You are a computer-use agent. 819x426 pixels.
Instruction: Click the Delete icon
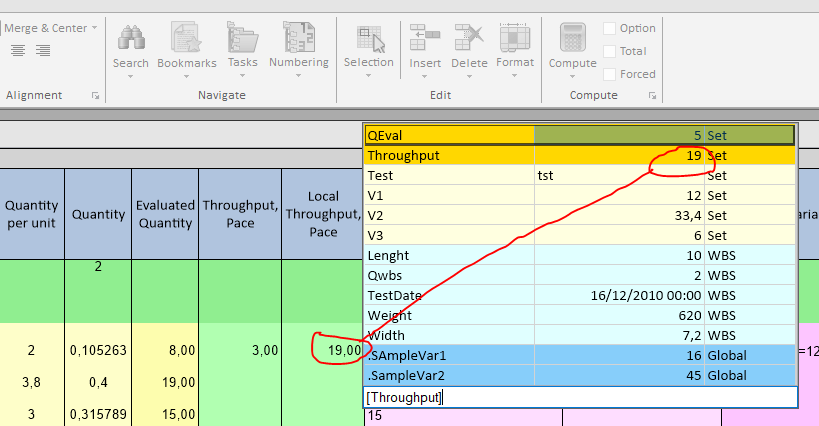click(470, 38)
